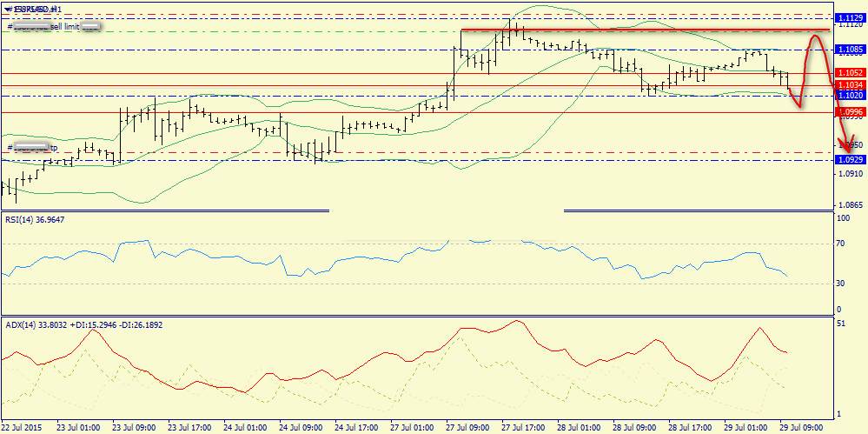
Task: Click the 1.1020 blue price tag
Action: coord(847,95)
